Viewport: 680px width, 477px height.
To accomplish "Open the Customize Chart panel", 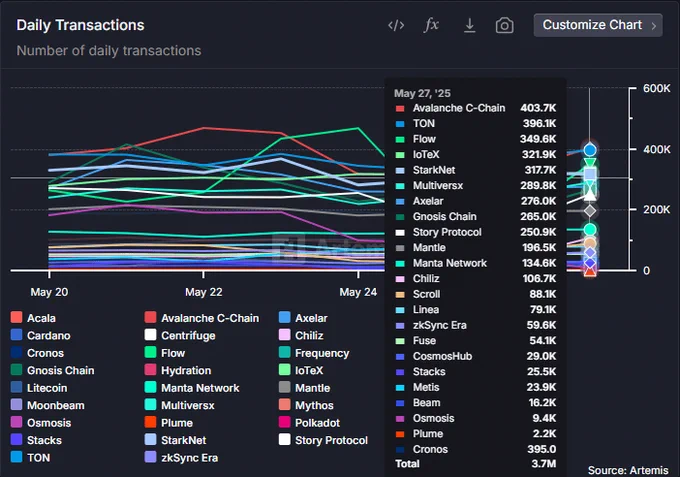I will point(598,25).
